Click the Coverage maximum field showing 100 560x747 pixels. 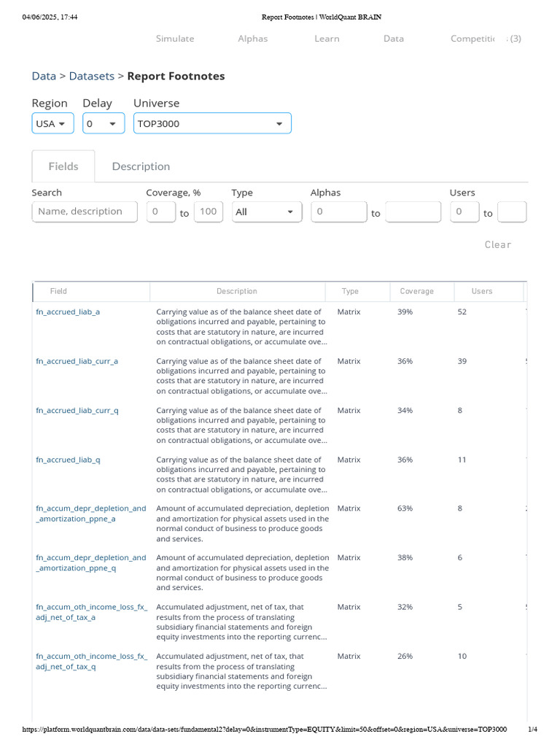click(209, 212)
